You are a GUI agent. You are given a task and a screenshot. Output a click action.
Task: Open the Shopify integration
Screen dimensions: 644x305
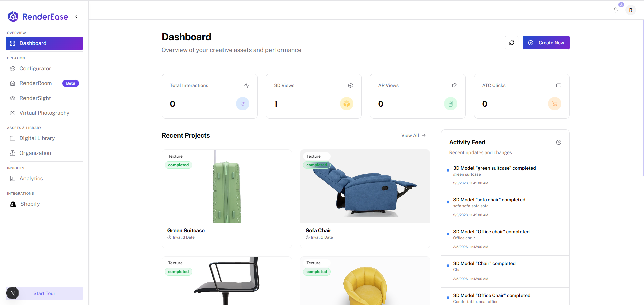pos(44,204)
